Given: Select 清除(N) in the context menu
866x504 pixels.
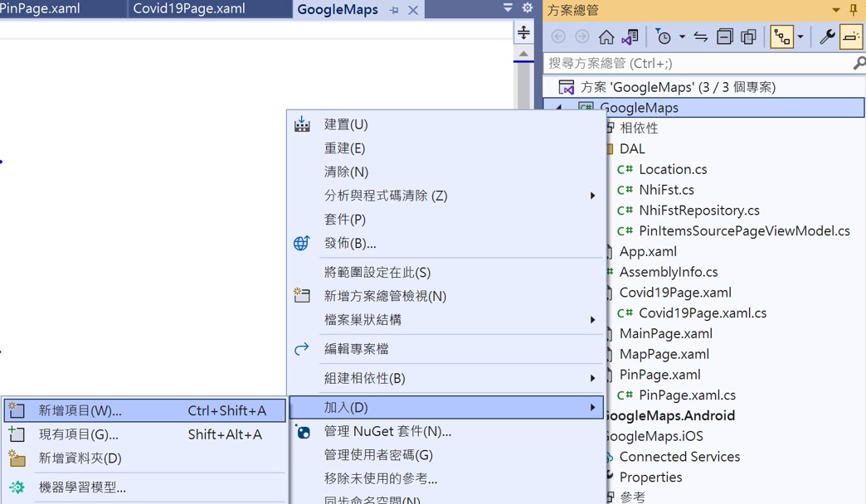Looking at the screenshot, I should point(445,172).
